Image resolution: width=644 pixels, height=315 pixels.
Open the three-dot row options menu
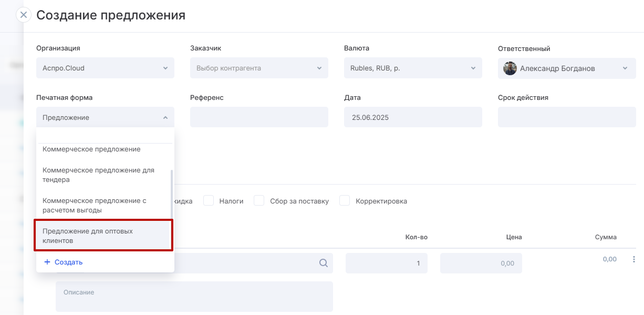click(633, 259)
